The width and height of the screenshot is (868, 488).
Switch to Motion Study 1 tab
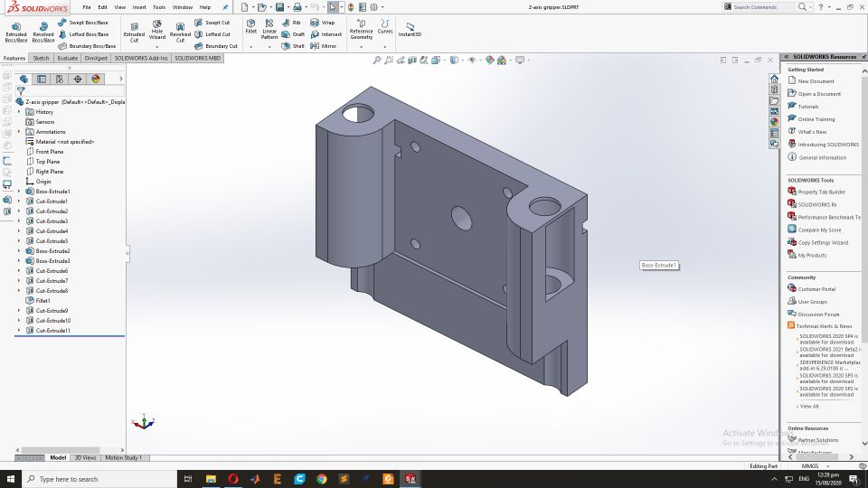coord(124,457)
